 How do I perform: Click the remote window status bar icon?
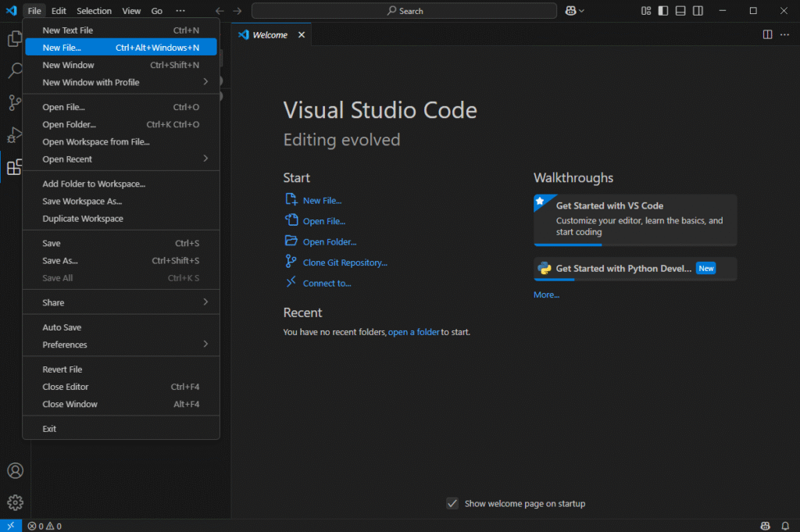[x=11, y=526]
